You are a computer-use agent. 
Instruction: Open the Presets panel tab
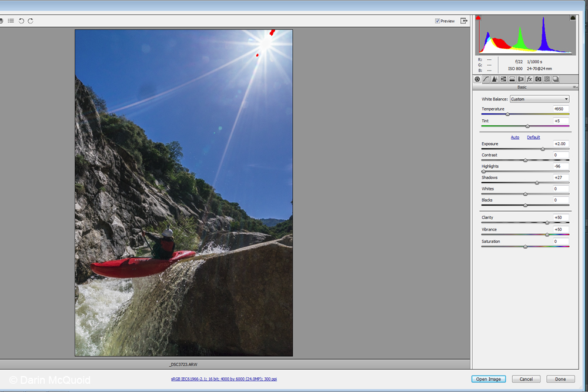point(547,79)
